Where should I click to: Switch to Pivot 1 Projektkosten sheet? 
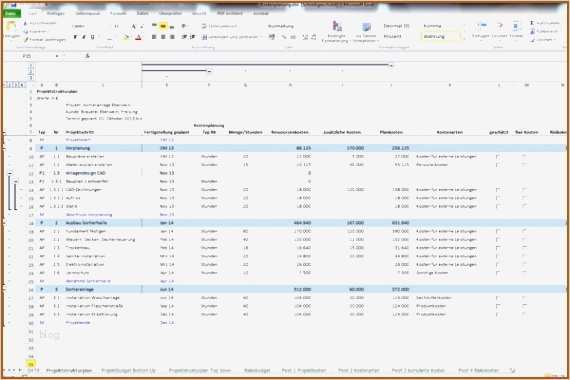pyautogui.click(x=304, y=371)
